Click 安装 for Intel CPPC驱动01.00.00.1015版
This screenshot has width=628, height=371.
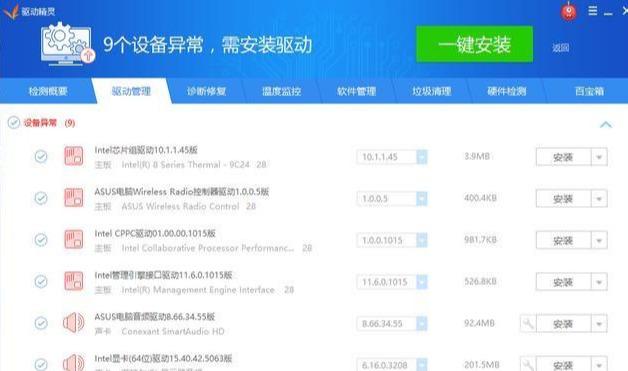click(564, 240)
